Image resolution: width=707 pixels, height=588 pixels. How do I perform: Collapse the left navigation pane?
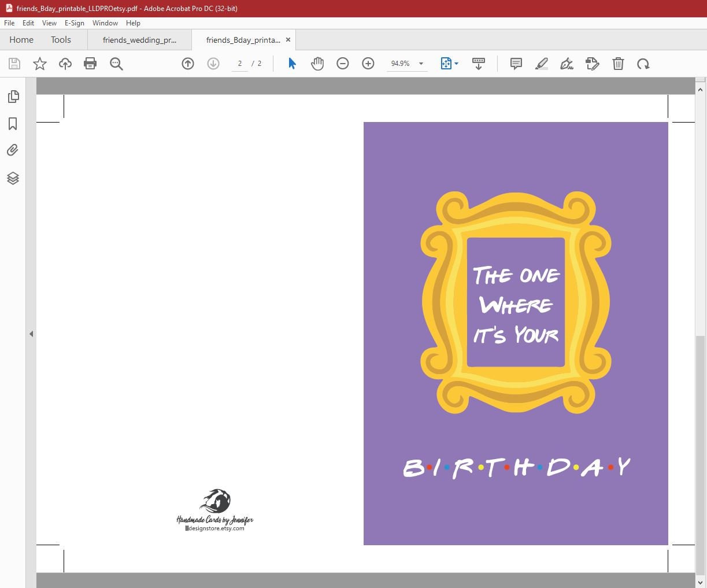tap(31, 334)
